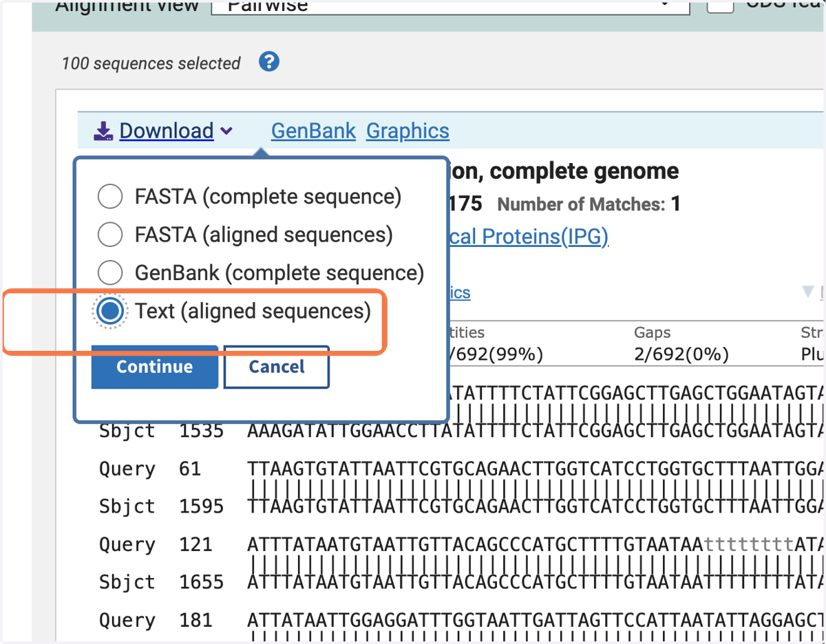Click the Download link text

tap(167, 131)
